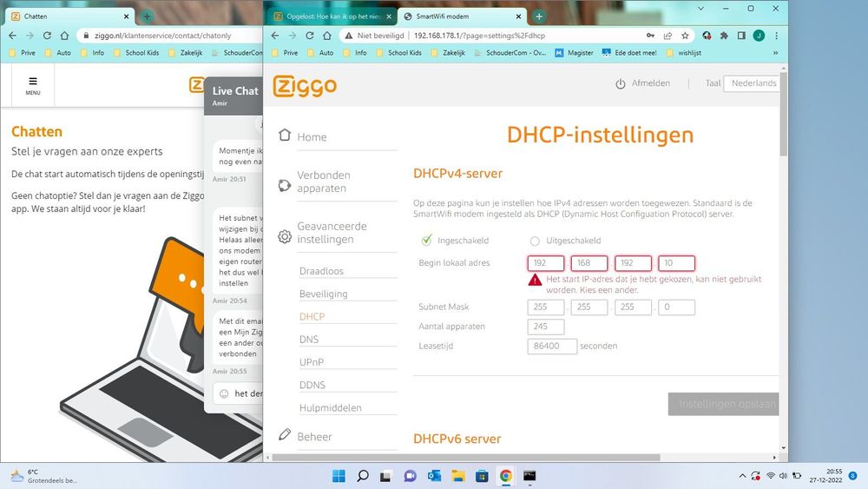Open Hulpmiddelen submenu item
The image size is (868, 489).
point(330,407)
